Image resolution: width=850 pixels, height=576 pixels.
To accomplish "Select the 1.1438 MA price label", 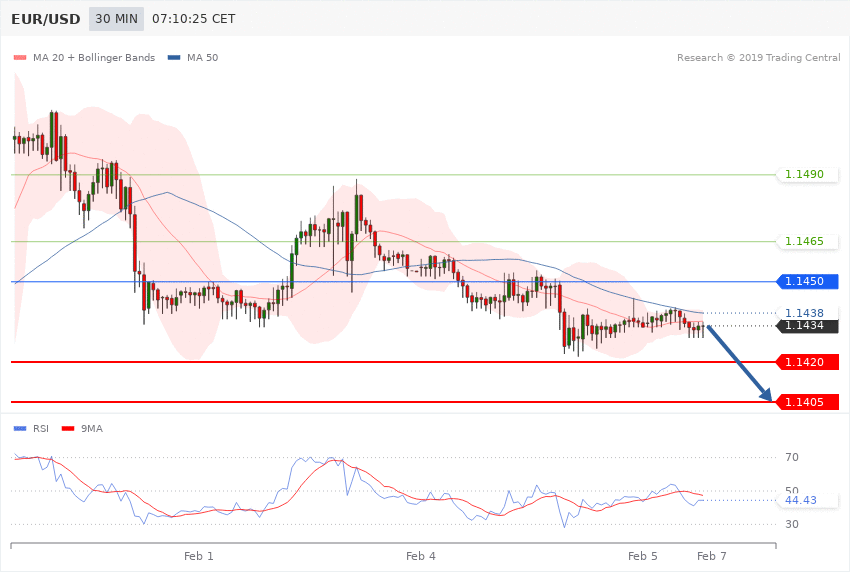I will [808, 313].
